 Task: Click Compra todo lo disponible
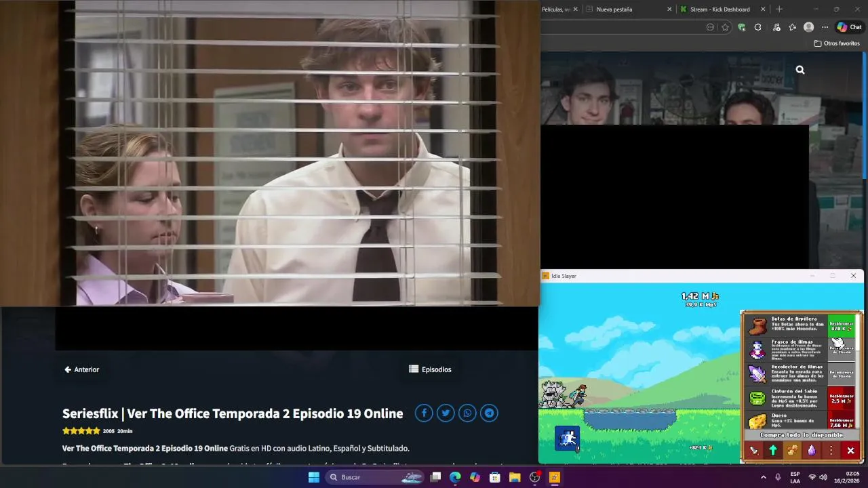[802, 435]
